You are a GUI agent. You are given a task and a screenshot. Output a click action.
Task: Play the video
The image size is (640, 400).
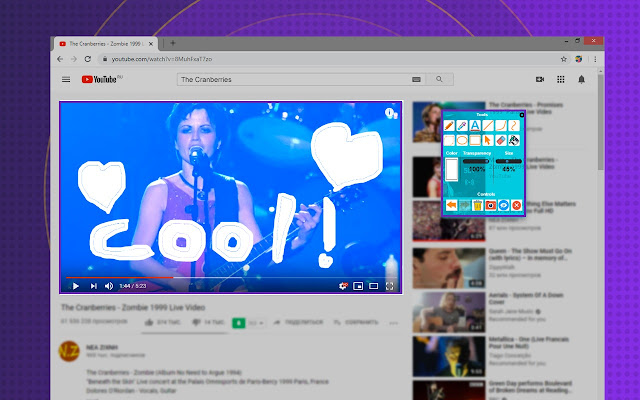point(76,286)
